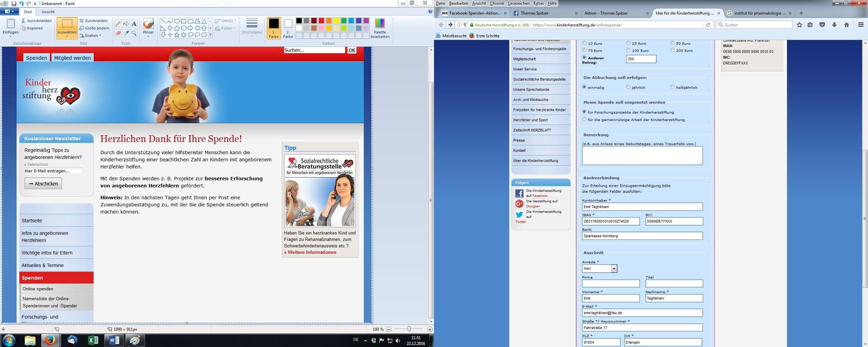Viewport: 868px width, 347px height.
Task: Open a new Firefox tab with plus
Action: tap(801, 13)
